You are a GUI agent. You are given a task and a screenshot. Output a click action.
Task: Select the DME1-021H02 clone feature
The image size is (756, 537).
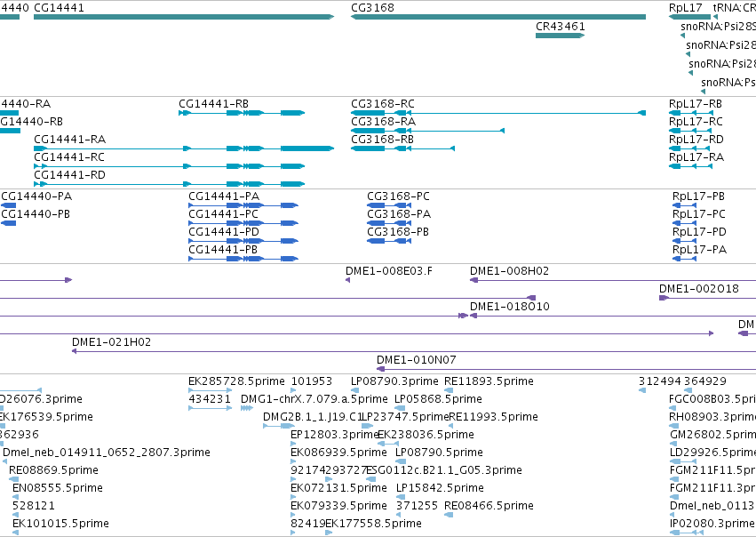[414, 351]
